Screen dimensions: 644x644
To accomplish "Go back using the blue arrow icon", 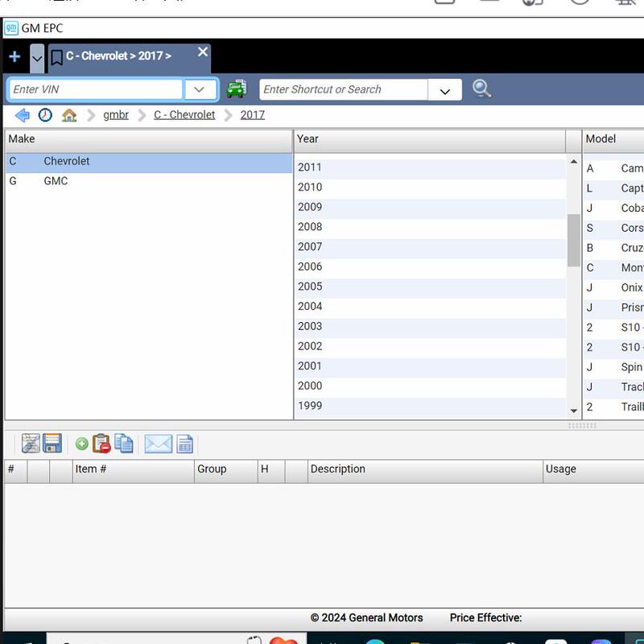I will [x=23, y=115].
